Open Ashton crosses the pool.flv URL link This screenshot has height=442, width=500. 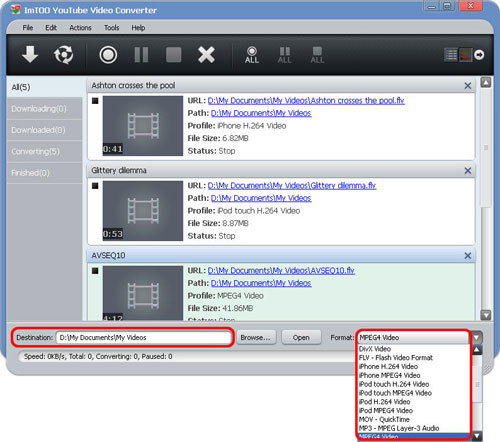pos(306,100)
